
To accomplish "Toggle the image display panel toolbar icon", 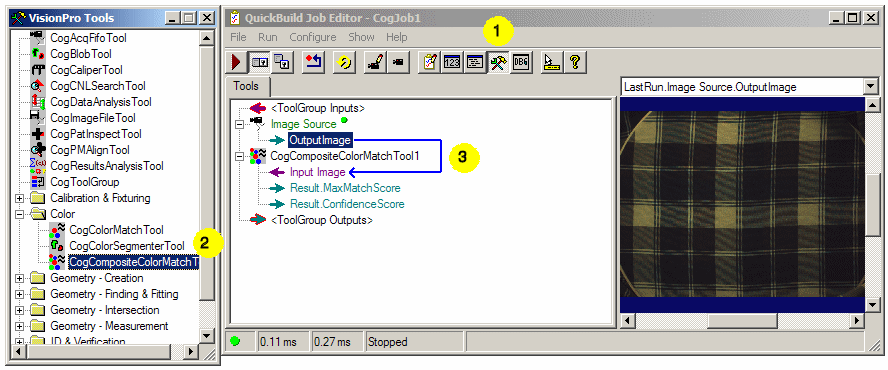I will pos(259,62).
